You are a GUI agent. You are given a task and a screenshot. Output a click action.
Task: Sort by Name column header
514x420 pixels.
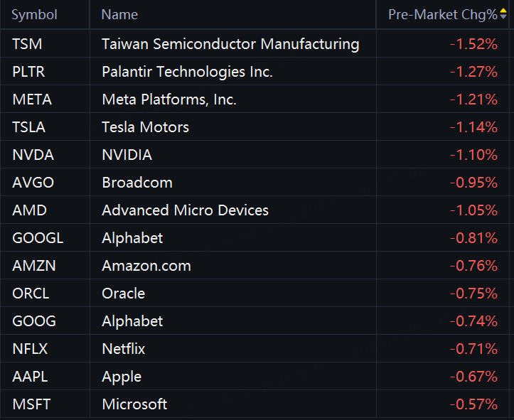point(119,15)
